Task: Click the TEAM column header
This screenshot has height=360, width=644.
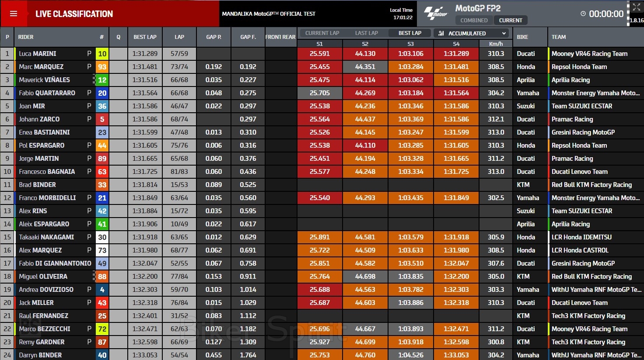Action: point(558,37)
